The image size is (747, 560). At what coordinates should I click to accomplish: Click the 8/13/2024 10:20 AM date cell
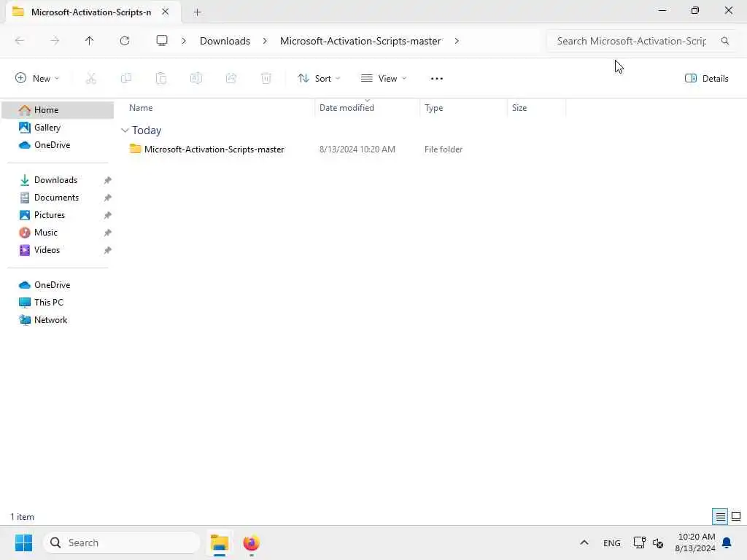pyautogui.click(x=357, y=149)
